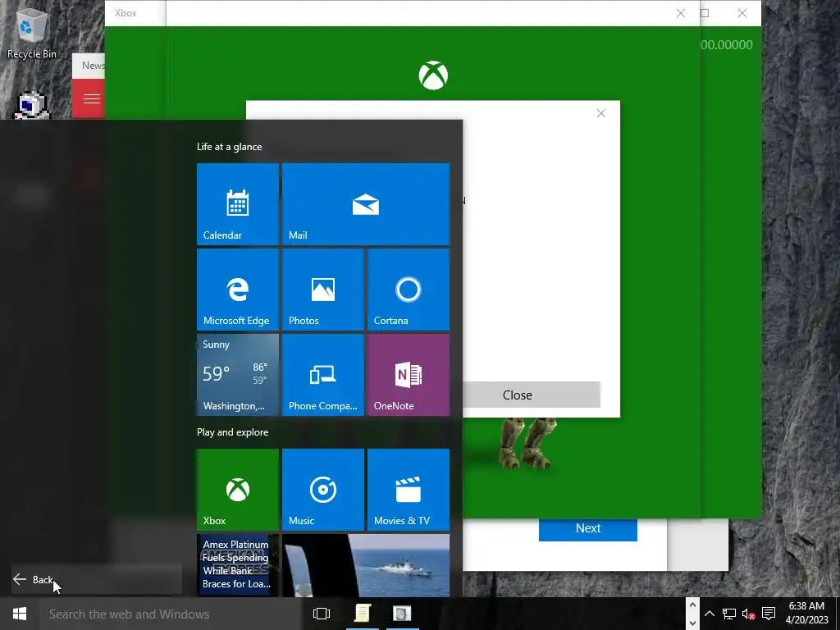Open the Mail tile
The height and width of the screenshot is (630, 840).
(x=366, y=204)
